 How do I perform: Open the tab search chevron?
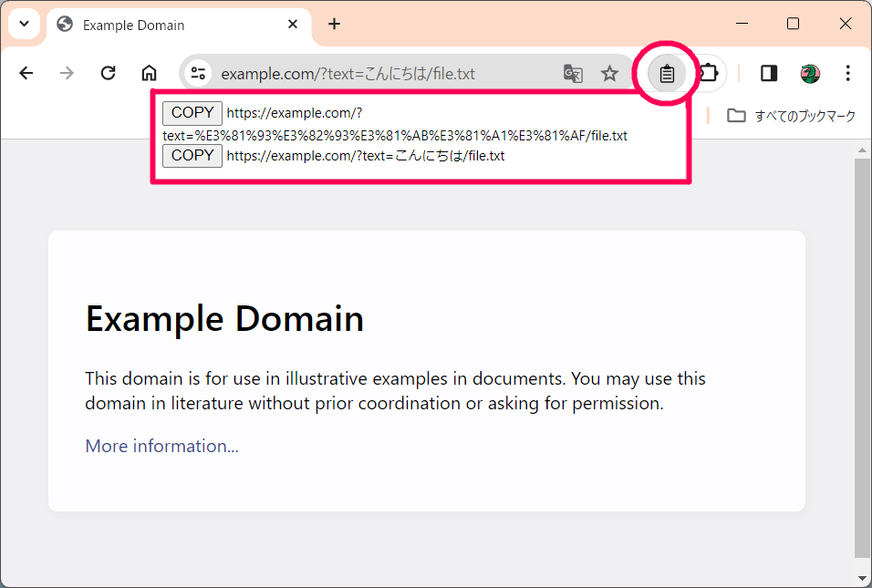point(24,23)
